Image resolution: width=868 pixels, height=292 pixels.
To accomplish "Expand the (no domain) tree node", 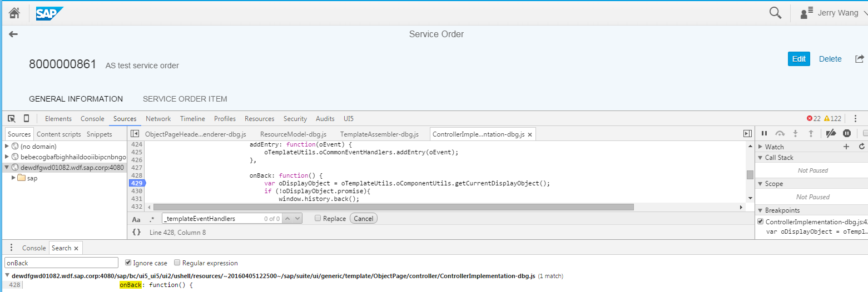I will pyautogui.click(x=7, y=147).
